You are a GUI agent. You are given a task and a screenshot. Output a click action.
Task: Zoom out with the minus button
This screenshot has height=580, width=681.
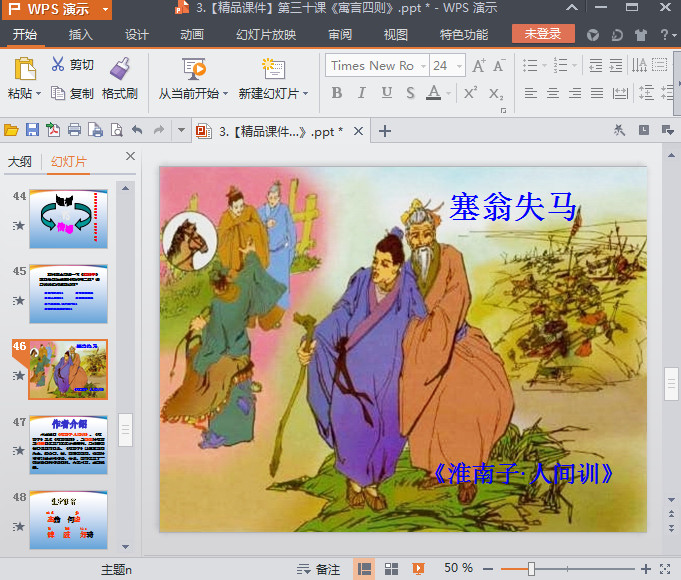[x=488, y=569]
